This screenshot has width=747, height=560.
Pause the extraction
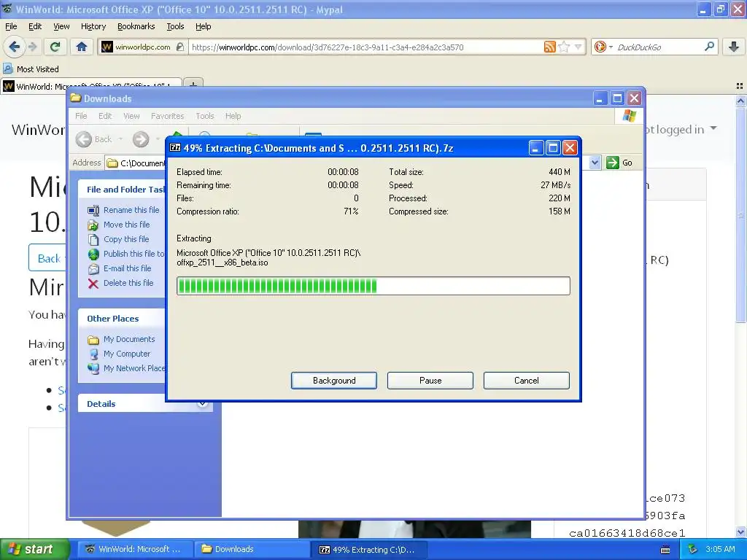point(430,381)
